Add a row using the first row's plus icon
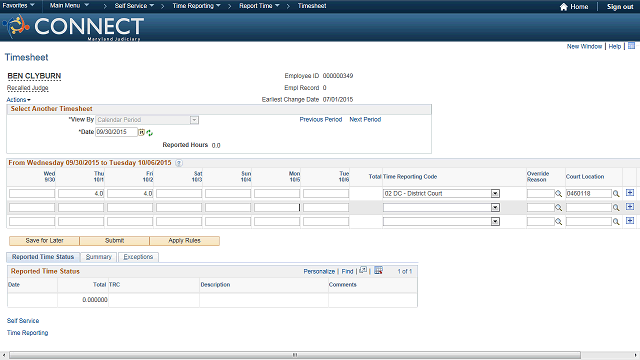 point(630,193)
